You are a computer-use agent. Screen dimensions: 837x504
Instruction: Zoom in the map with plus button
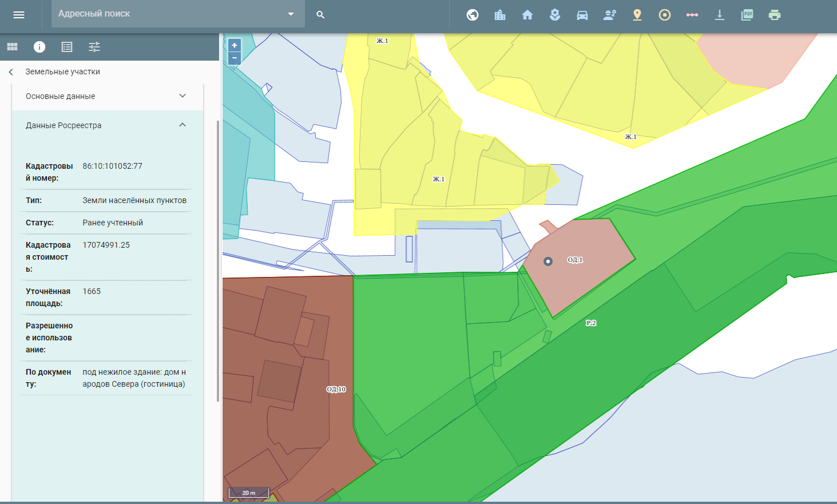pos(235,45)
